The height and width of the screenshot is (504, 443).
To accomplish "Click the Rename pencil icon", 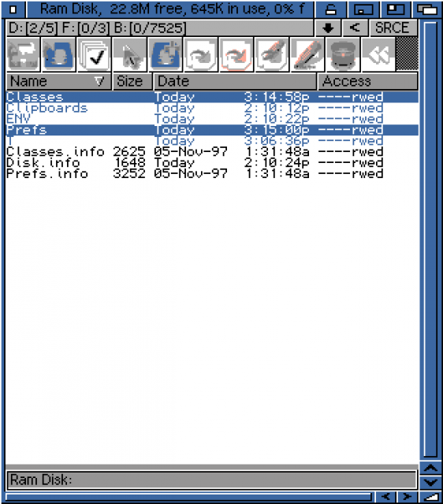I will [x=307, y=54].
